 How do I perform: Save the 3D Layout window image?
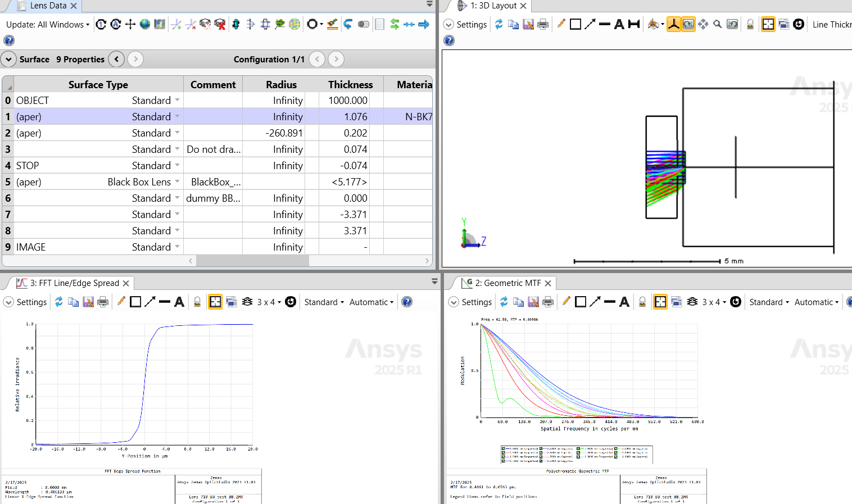[x=528, y=24]
